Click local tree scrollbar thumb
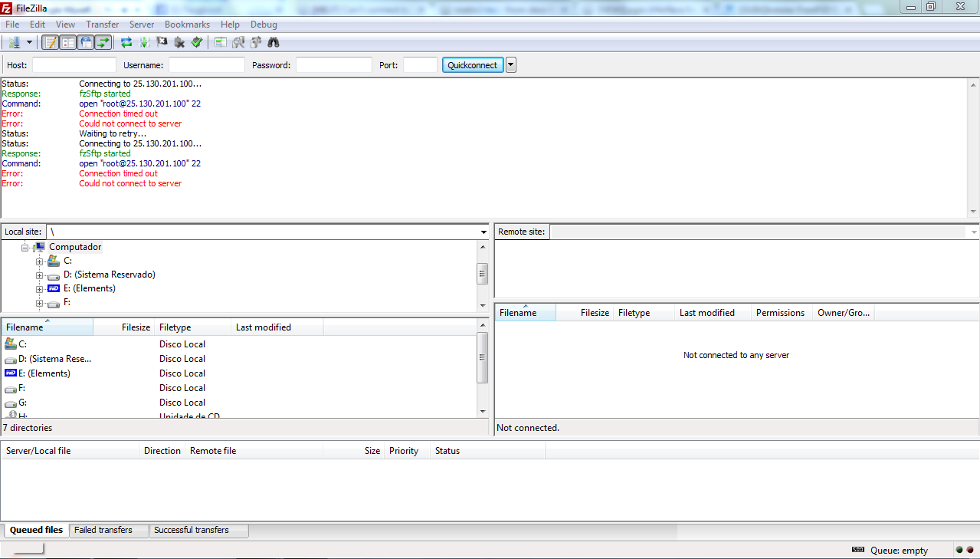This screenshot has width=980, height=559. pos(483,274)
